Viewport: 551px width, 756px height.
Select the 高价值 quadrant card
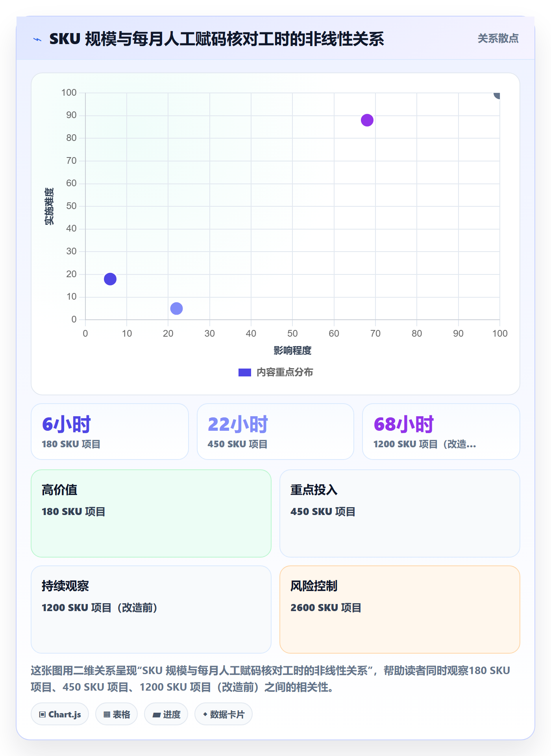[x=151, y=513]
